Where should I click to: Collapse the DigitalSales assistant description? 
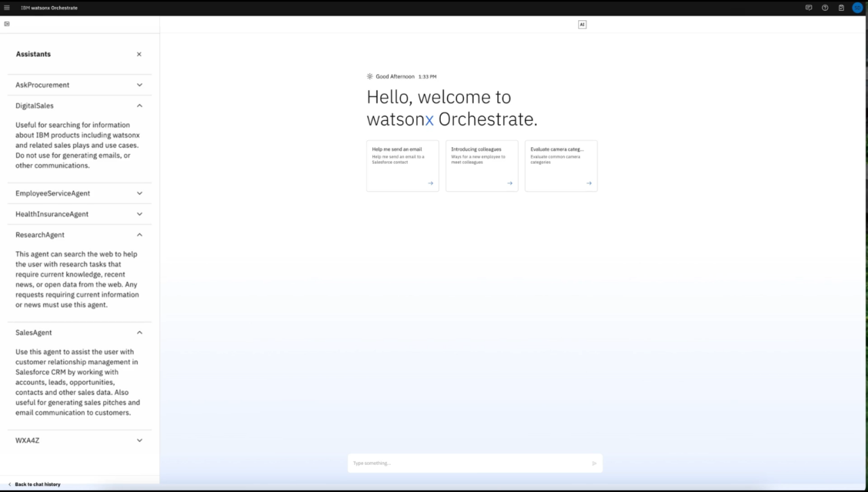coord(140,106)
